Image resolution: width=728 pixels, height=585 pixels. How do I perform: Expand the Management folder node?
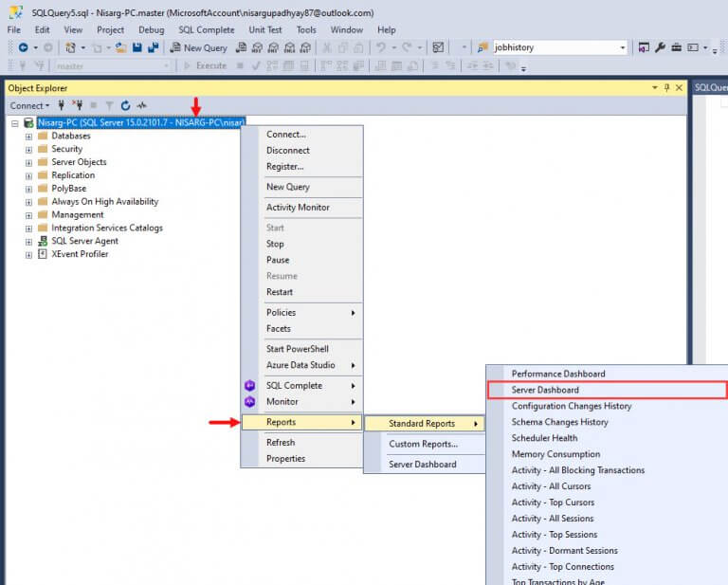(x=28, y=215)
